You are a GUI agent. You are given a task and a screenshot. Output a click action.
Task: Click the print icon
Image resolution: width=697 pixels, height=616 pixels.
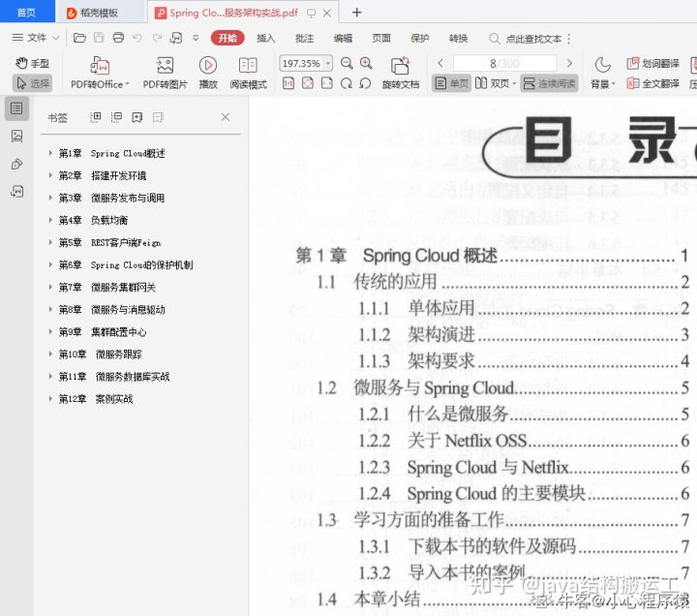pos(118,38)
